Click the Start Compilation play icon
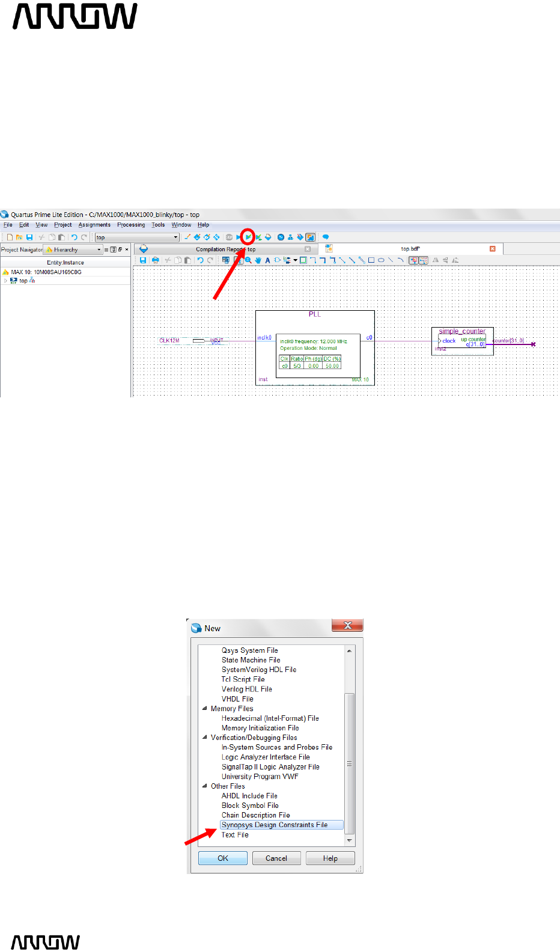The height and width of the screenshot is (951, 560). [239, 237]
